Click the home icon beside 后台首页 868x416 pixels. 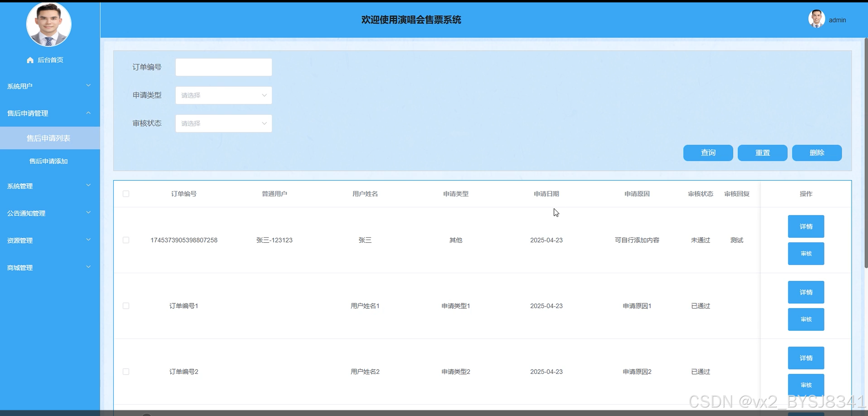[30, 60]
